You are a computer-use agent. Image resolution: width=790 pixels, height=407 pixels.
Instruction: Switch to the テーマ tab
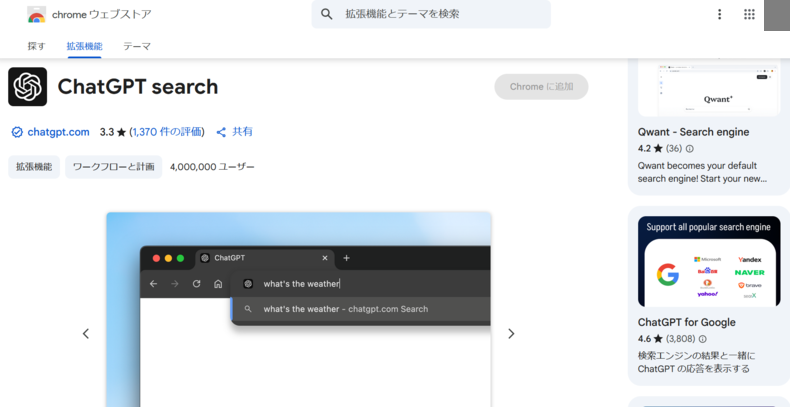pyautogui.click(x=137, y=46)
